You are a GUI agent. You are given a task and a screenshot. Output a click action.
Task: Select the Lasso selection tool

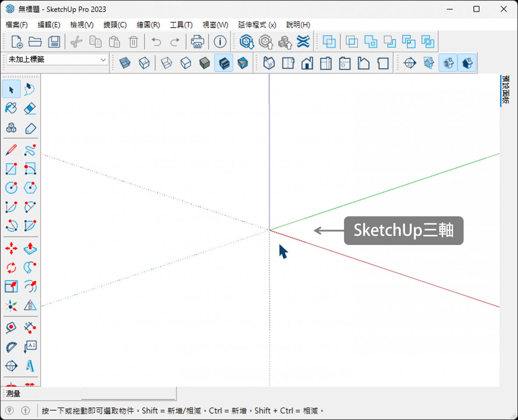click(30, 89)
